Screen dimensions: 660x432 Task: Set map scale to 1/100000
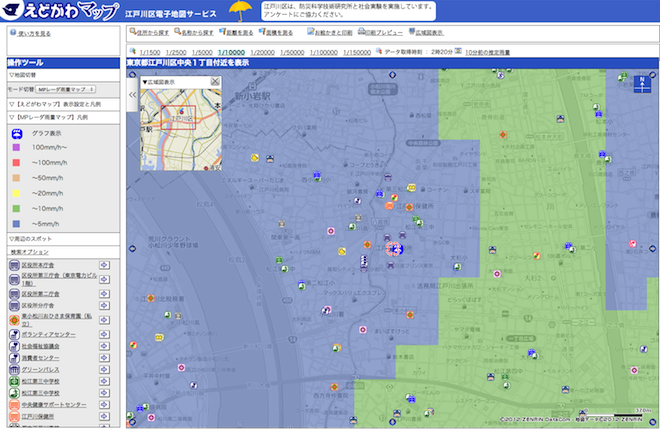(324, 52)
